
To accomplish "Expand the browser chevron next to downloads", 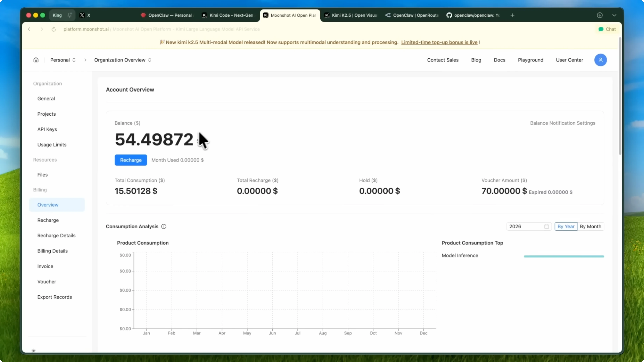I will tap(614, 15).
